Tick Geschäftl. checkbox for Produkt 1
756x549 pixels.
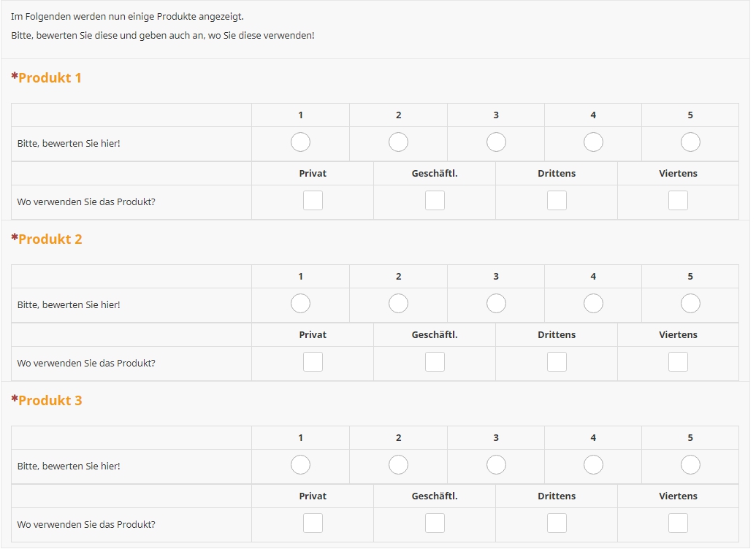435,201
